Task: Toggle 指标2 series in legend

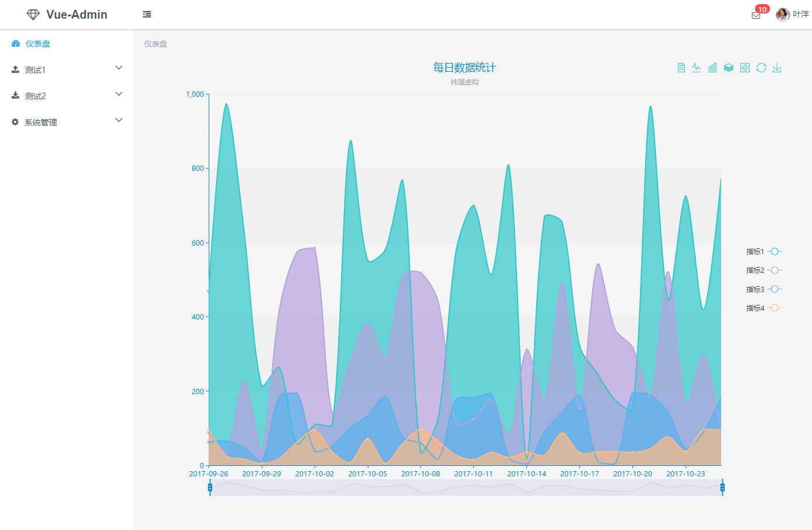Action: click(x=764, y=271)
